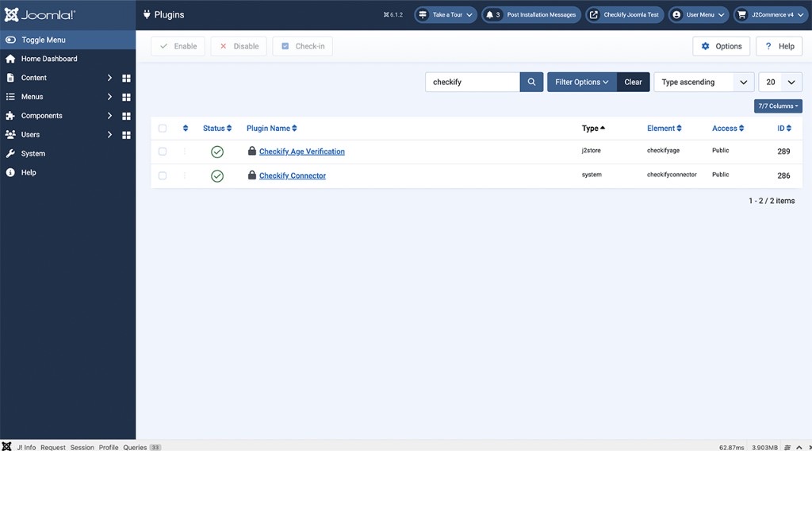The image size is (812, 508).
Task: Open the Request debug tab
Action: coord(53,448)
